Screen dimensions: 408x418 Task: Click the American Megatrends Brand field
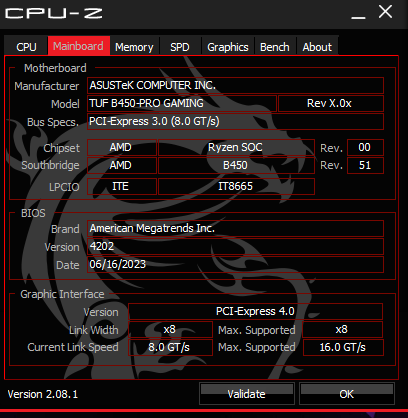235,228
